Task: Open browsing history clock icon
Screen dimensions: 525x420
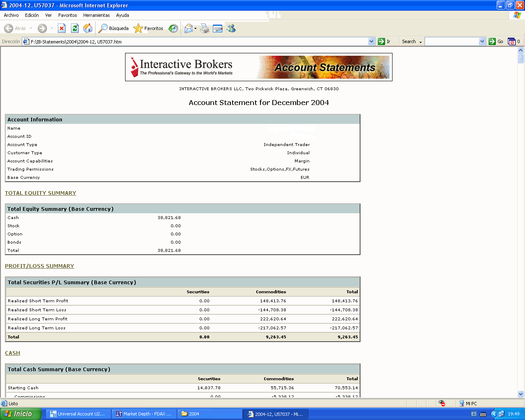Action: [173, 28]
